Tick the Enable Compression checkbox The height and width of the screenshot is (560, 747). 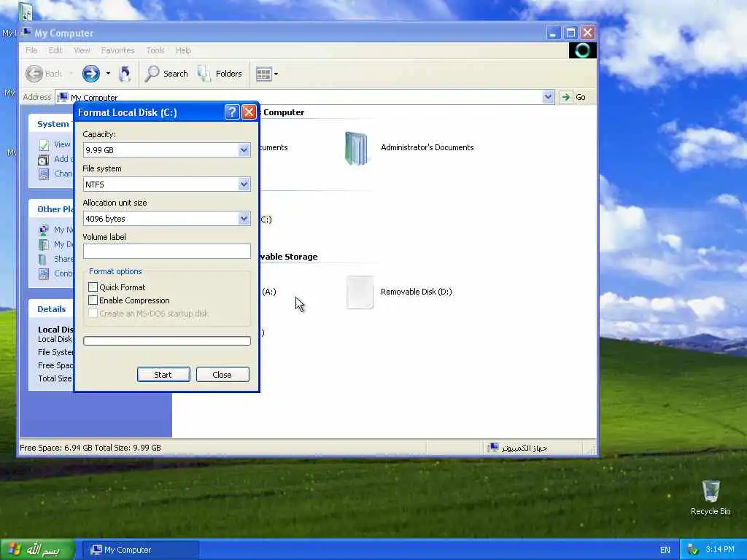point(93,300)
